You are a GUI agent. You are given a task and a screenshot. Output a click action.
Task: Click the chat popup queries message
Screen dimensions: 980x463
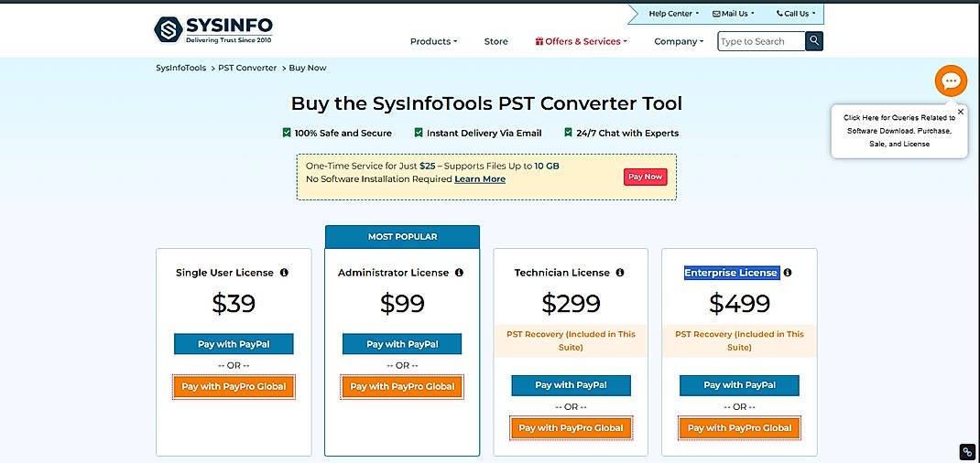[898, 131]
